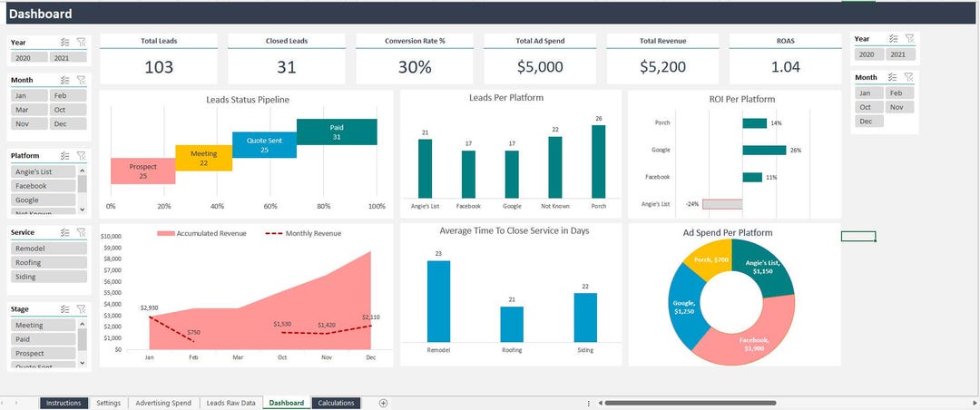This screenshot has height=410, width=980.
Task: Toggle multi-select on the left Year slicer
Action: coord(65,42)
